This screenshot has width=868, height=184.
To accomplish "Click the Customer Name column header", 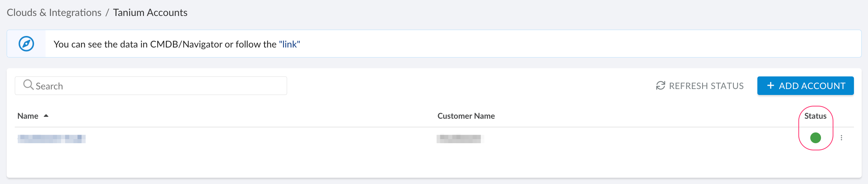I will point(466,116).
